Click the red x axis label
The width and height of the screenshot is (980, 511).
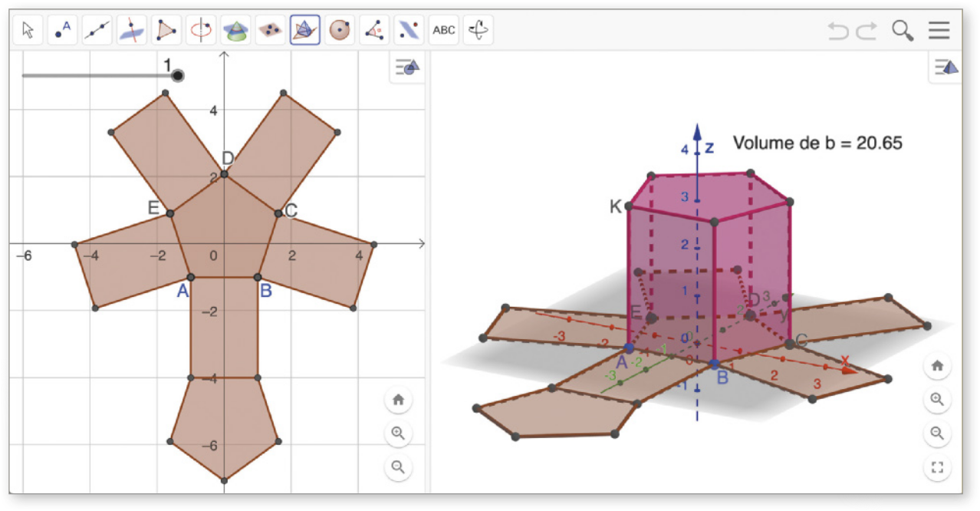[x=845, y=360]
